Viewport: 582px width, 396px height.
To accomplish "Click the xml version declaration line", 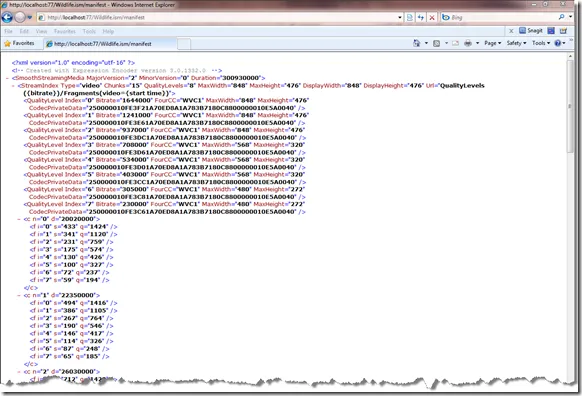I will pos(73,63).
